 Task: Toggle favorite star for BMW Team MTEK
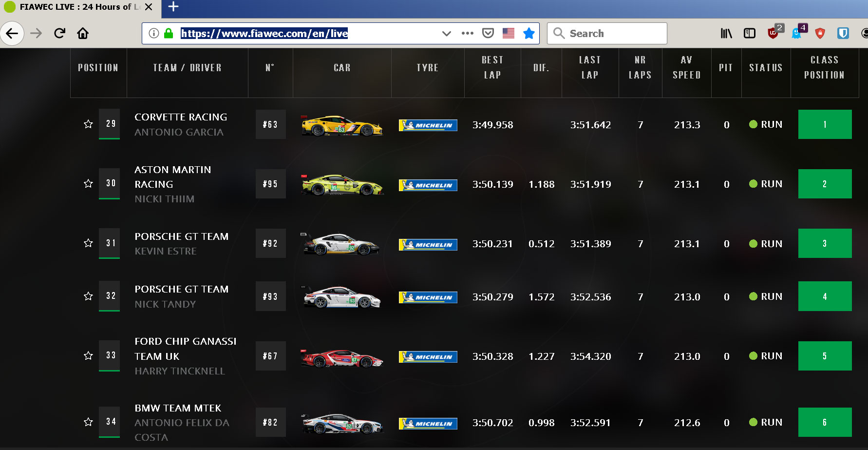[x=88, y=422]
